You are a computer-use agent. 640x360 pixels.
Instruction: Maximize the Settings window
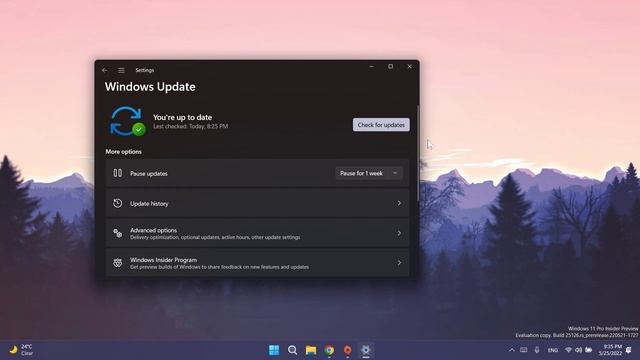tap(391, 67)
